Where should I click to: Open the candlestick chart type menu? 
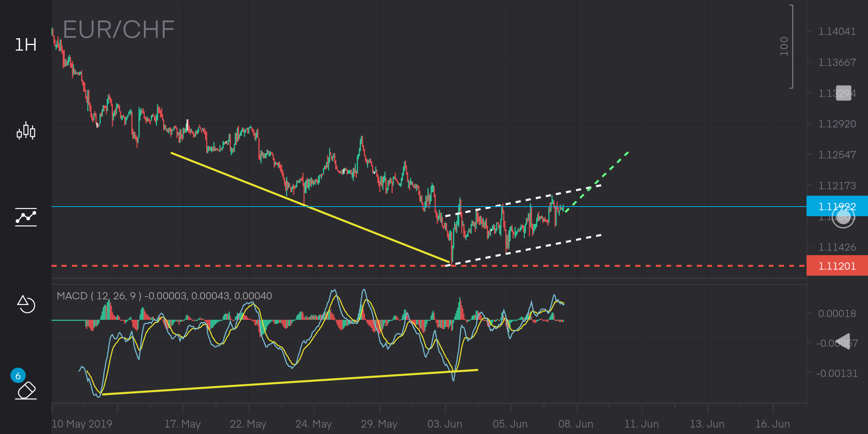(x=26, y=131)
